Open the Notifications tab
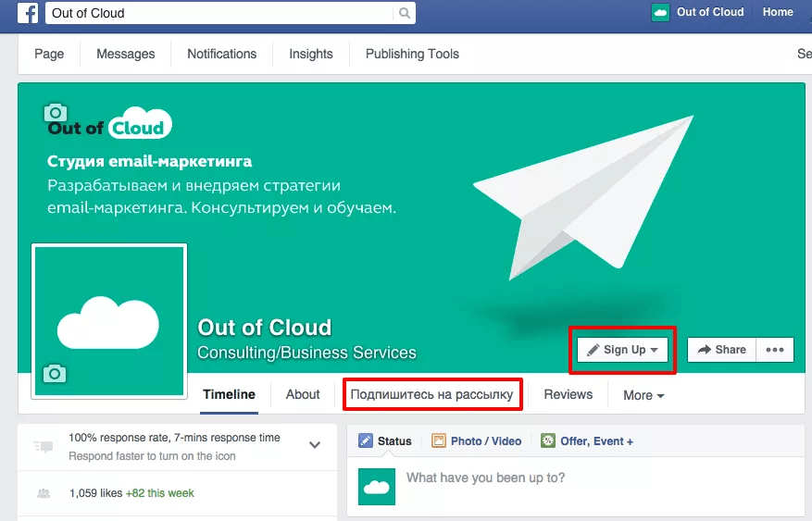Viewport: 812px width, 521px height. click(221, 54)
